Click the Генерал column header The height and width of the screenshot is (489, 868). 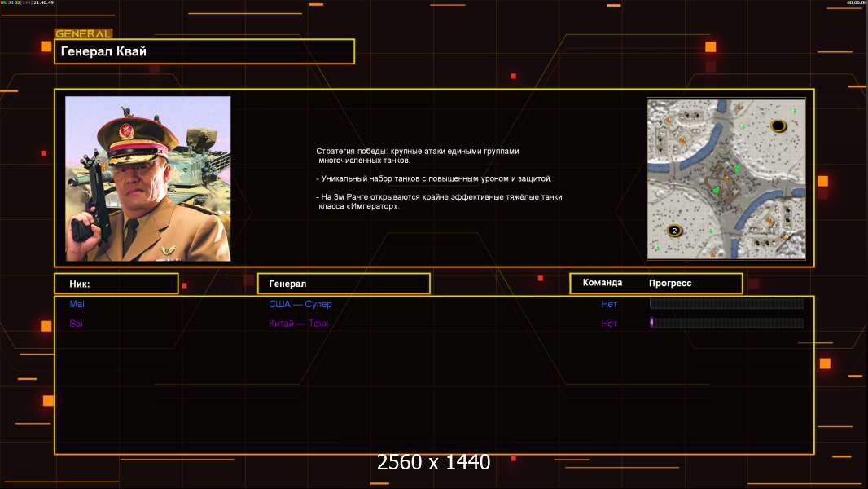click(x=343, y=284)
